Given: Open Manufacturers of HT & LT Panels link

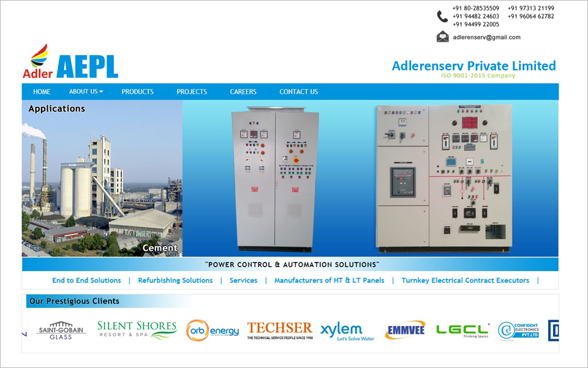Looking at the screenshot, I should pos(330,280).
